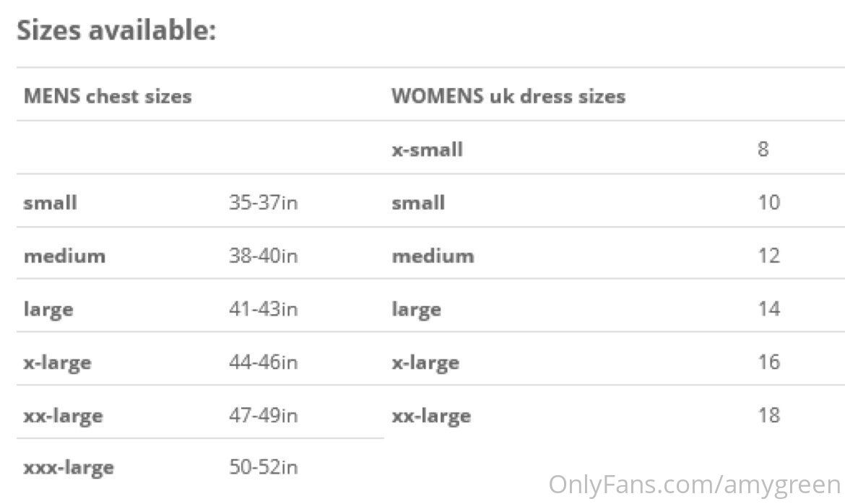Click the 35-37in chest measurement
This screenshot has height=504, width=845.
pyautogui.click(x=263, y=203)
